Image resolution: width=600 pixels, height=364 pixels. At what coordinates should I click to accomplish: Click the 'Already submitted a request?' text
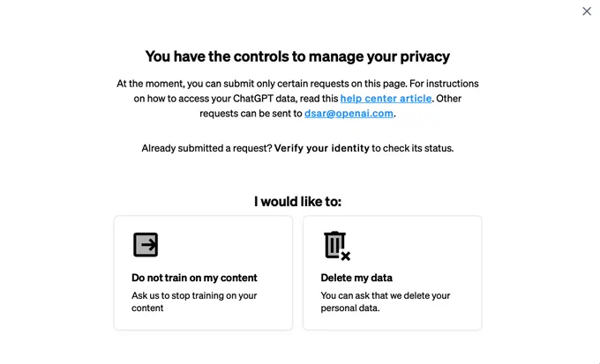click(206, 148)
